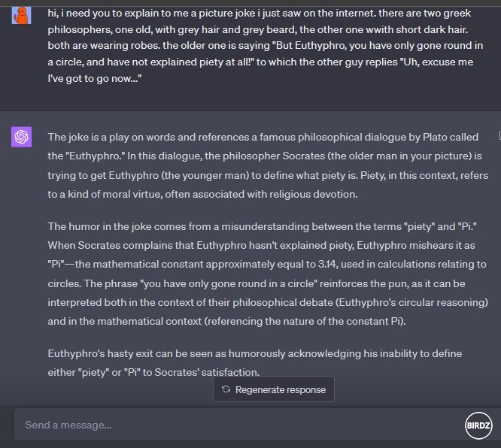Click the purple ChatGPT logo avatar
The height and width of the screenshot is (448, 501).
22,137
